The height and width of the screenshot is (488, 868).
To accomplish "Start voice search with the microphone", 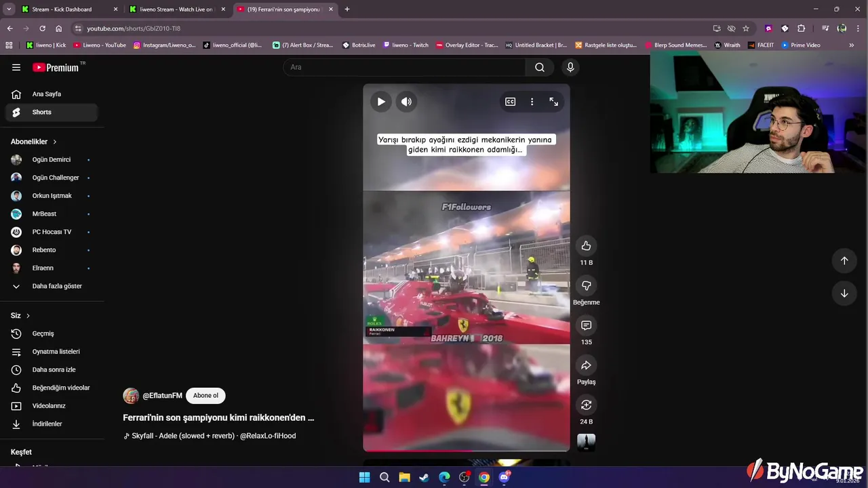I will (570, 67).
